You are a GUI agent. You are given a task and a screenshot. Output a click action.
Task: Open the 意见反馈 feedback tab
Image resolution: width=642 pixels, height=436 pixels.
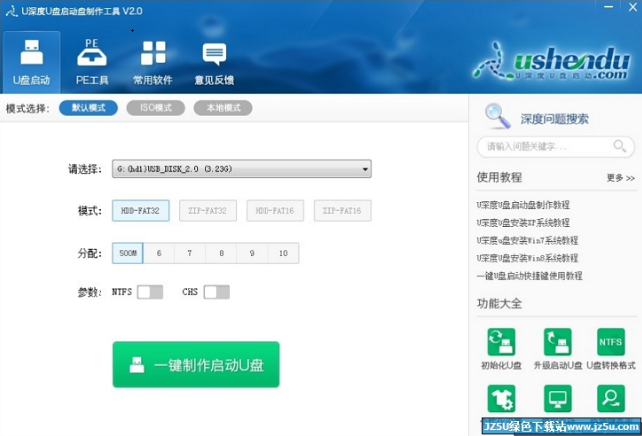point(214,62)
